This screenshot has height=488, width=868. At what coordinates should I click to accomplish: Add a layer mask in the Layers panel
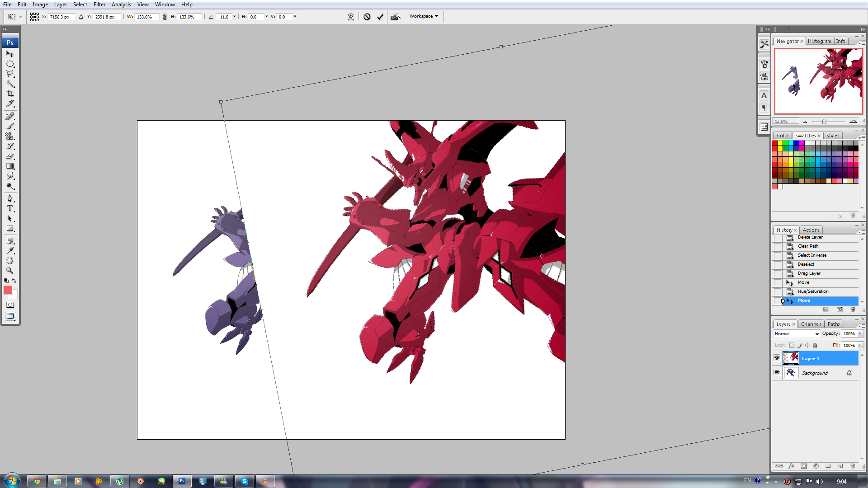804,466
